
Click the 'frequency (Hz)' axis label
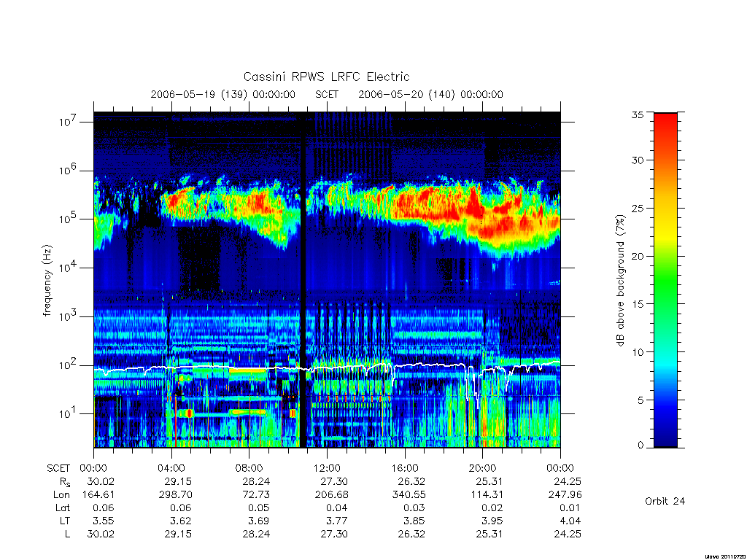click(x=47, y=281)
